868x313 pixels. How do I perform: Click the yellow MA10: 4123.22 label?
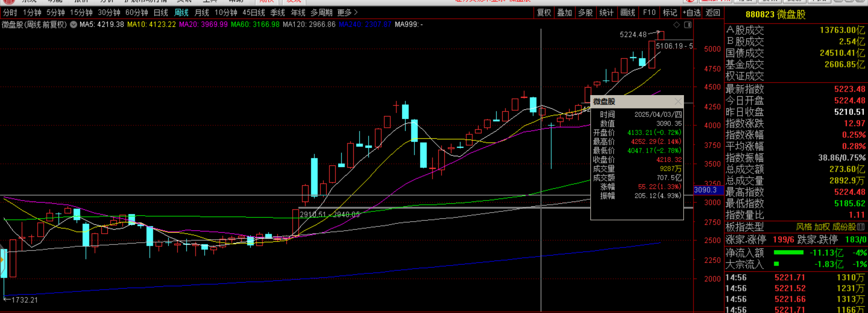click(x=151, y=24)
